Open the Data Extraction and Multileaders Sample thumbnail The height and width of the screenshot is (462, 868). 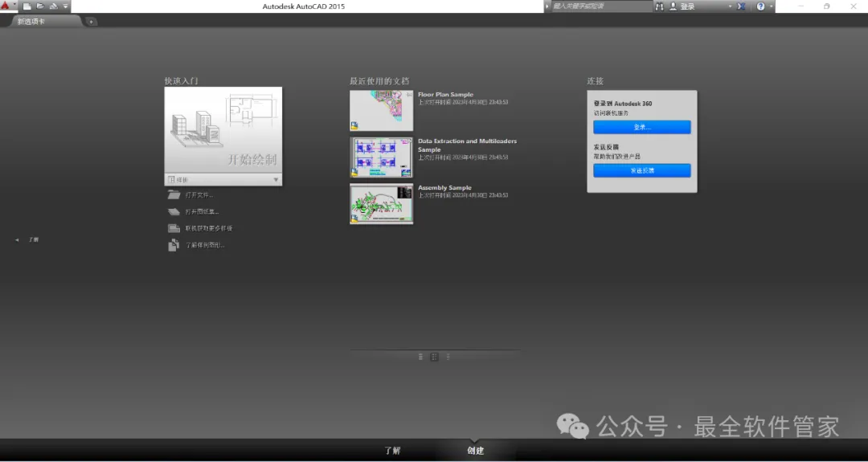(382, 157)
